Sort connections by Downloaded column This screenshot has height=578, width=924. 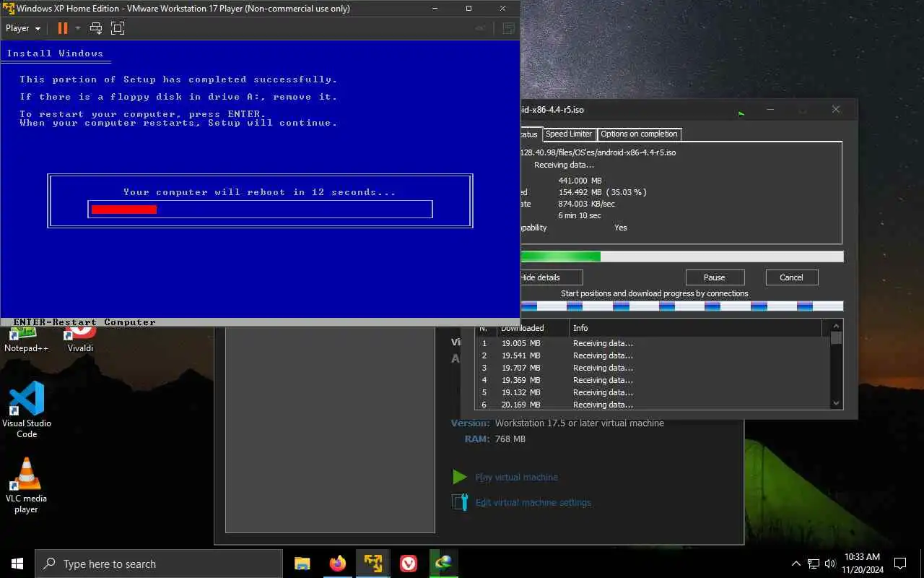click(x=533, y=328)
